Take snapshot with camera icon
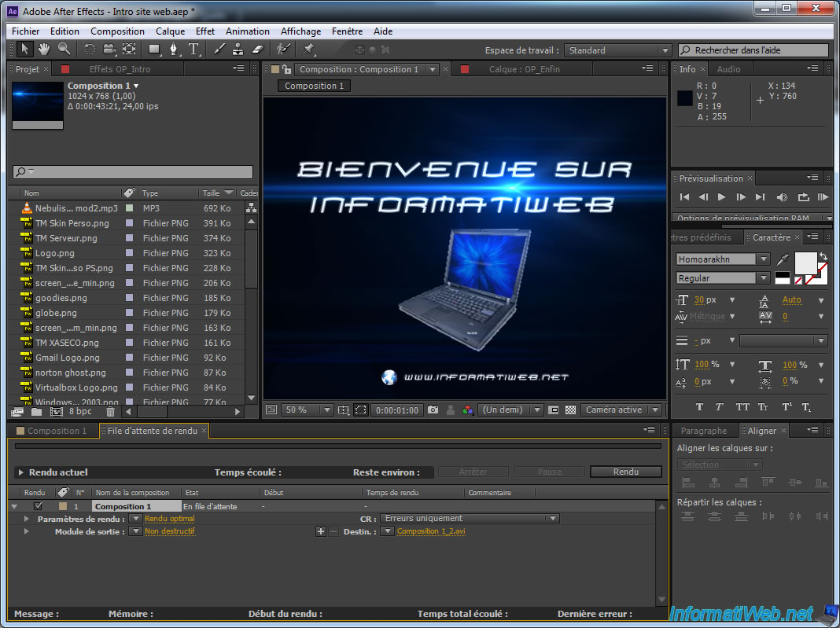The width and height of the screenshot is (840, 628). (x=433, y=410)
